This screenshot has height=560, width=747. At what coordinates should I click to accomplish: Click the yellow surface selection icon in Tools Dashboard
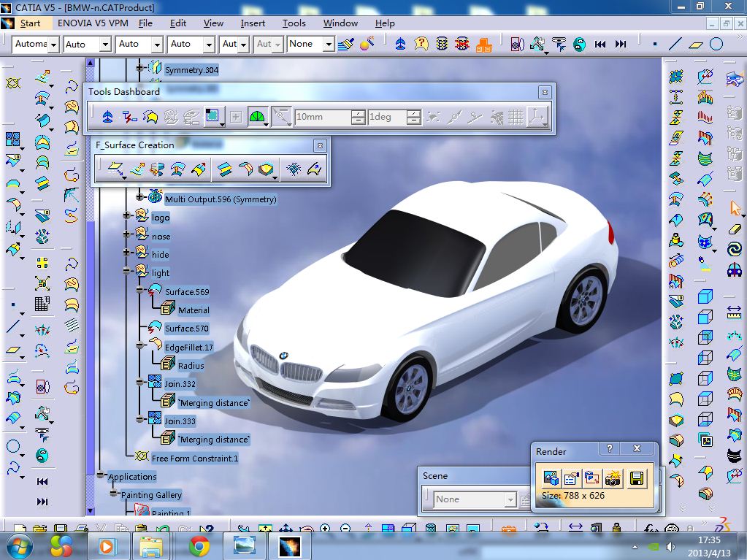pyautogui.click(x=150, y=117)
